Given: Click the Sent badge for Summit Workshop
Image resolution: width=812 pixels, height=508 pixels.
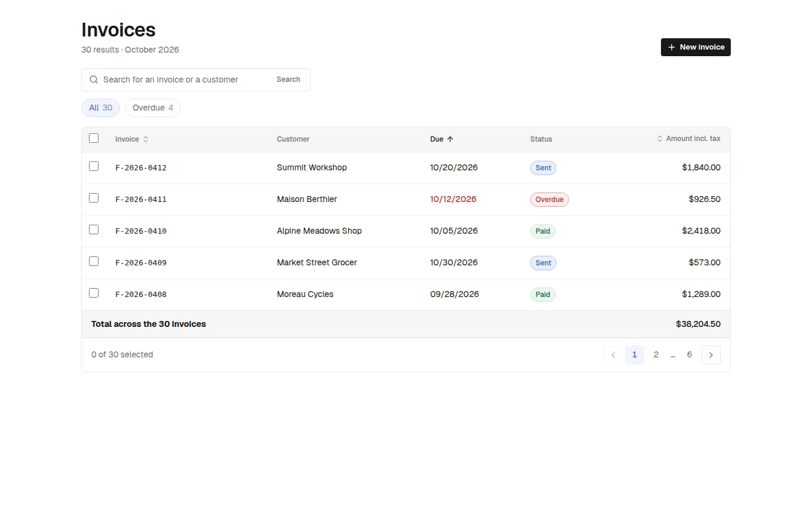Looking at the screenshot, I should (543, 168).
